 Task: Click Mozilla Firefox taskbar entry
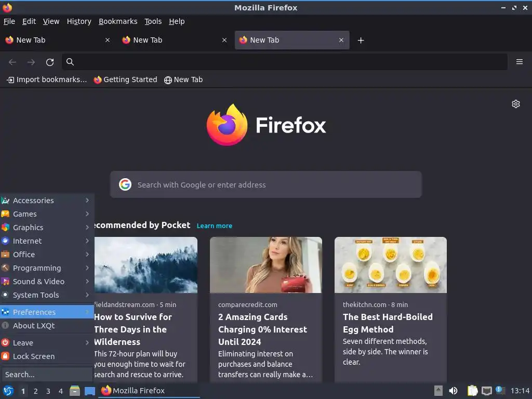(x=149, y=391)
